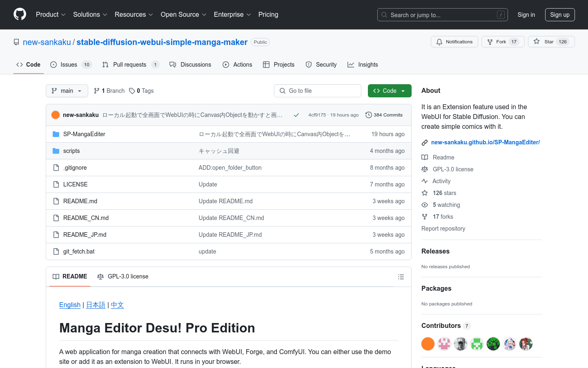Open the README outline list icon
The height and width of the screenshot is (368, 588).
pos(401,277)
